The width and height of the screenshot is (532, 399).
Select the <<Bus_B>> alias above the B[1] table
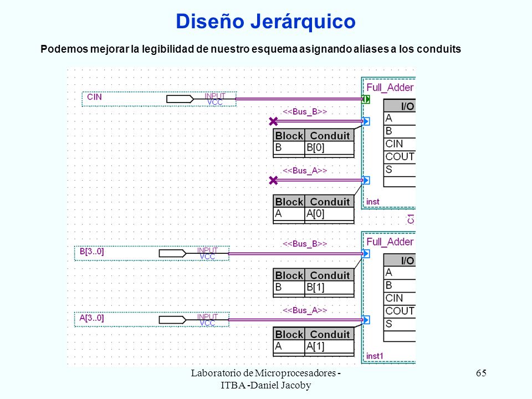tap(305, 244)
